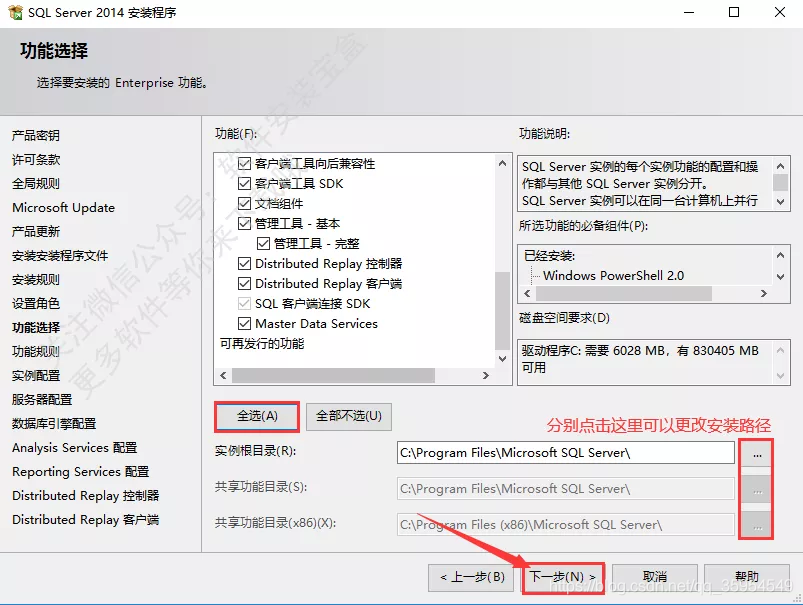The width and height of the screenshot is (803, 605).
Task: Click the disk space requirement text
Action: 640,359
